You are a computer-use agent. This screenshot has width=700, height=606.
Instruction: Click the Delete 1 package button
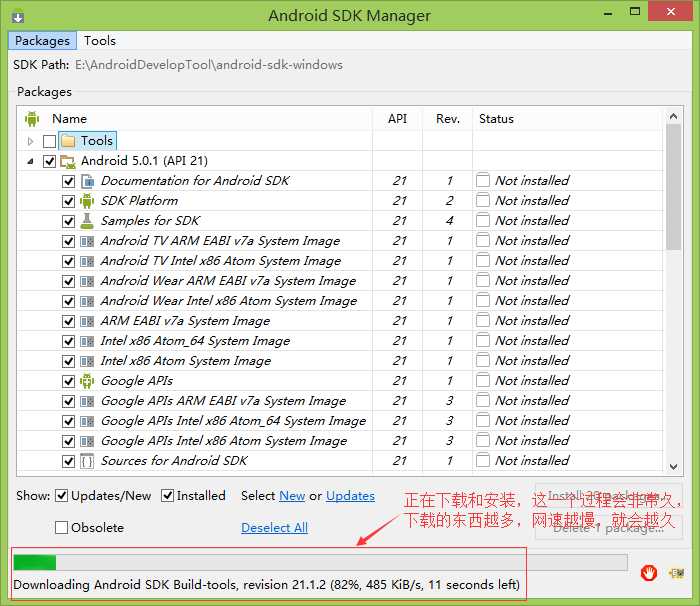click(608, 528)
